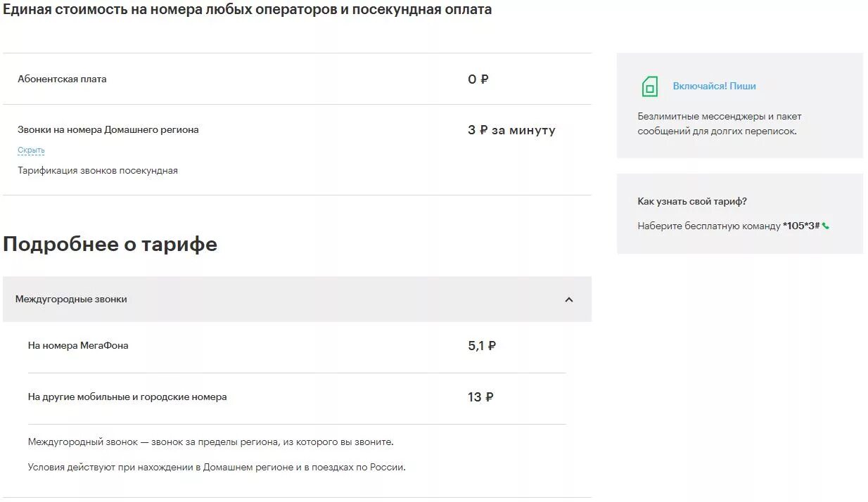Click the Как узнать свой тариф? card title

[692, 201]
